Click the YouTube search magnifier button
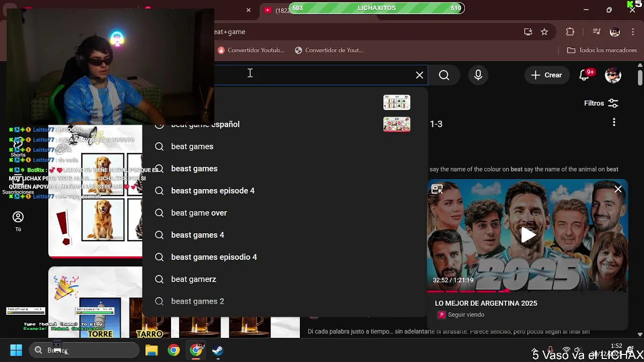The width and height of the screenshot is (644, 362). pos(444,75)
